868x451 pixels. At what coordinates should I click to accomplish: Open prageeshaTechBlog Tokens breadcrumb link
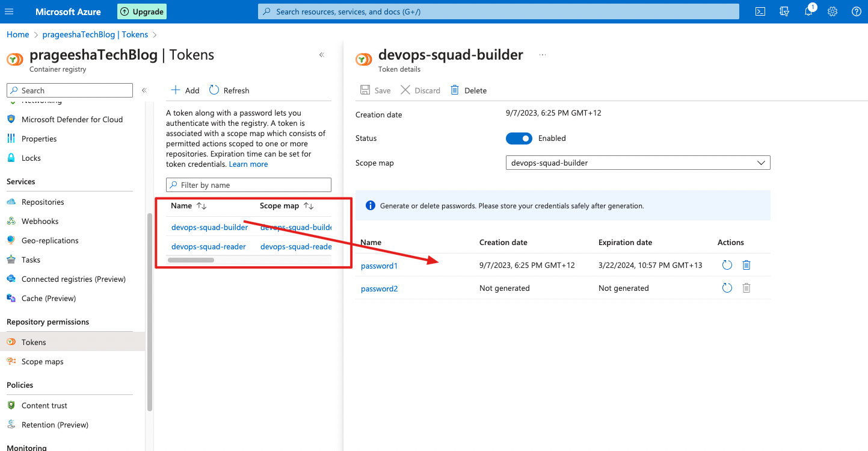pyautogui.click(x=96, y=34)
